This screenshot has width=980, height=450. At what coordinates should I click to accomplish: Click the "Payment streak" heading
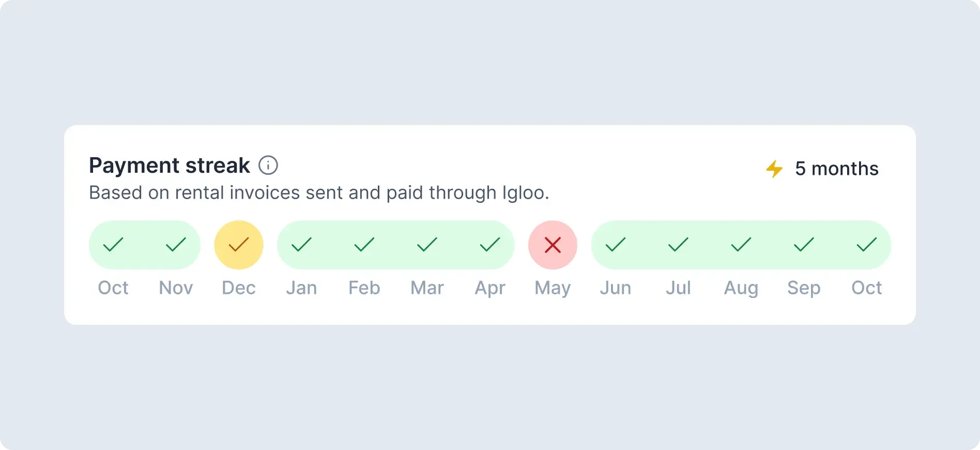pyautogui.click(x=170, y=166)
